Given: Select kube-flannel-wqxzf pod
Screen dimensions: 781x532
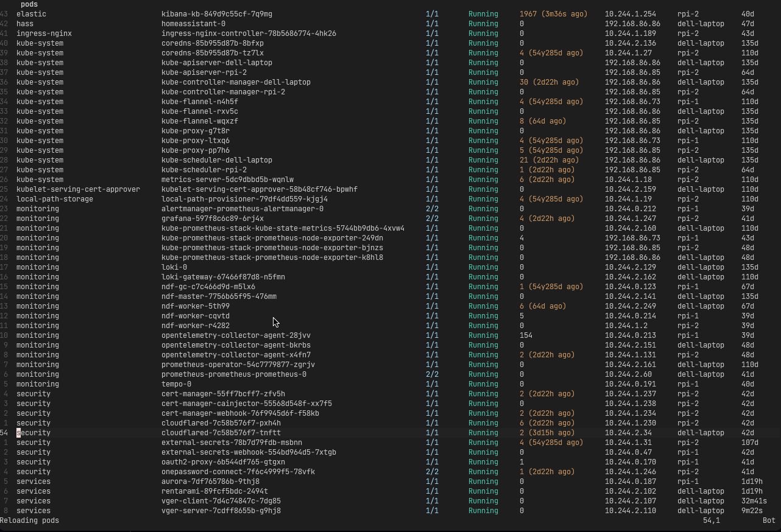Looking at the screenshot, I should click(200, 121).
